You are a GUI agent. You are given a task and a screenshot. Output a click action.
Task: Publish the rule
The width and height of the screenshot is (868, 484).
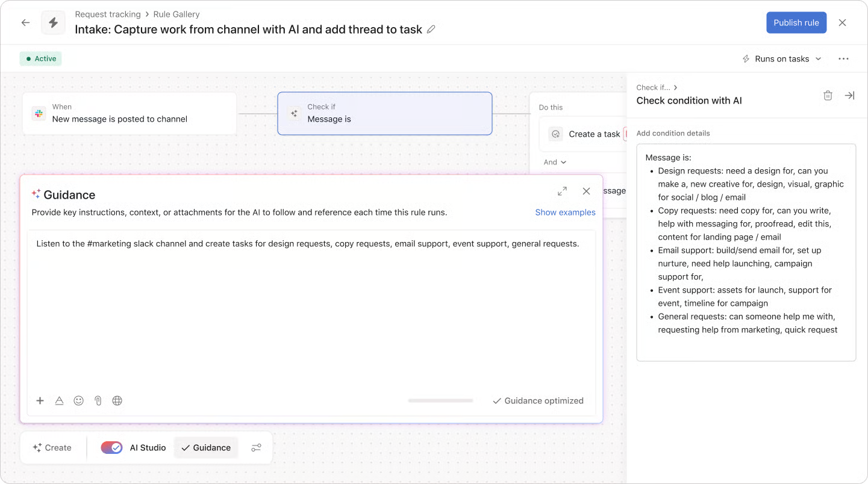(x=796, y=22)
